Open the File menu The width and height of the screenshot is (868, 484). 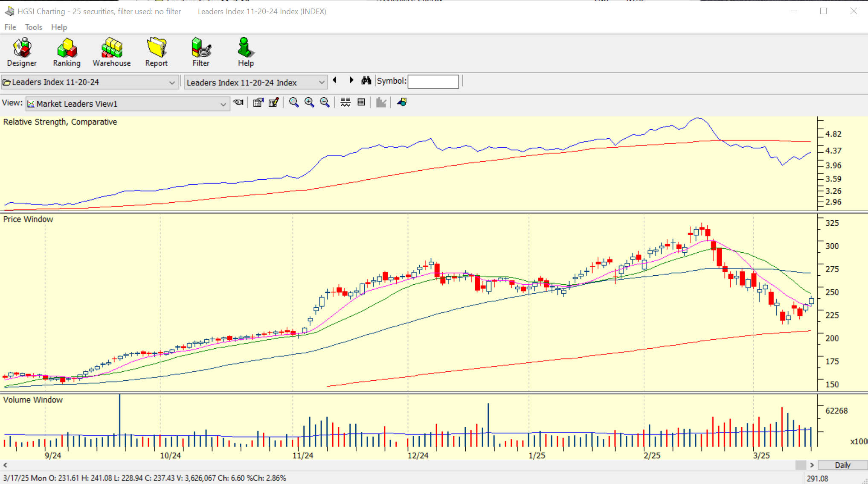[x=10, y=27]
